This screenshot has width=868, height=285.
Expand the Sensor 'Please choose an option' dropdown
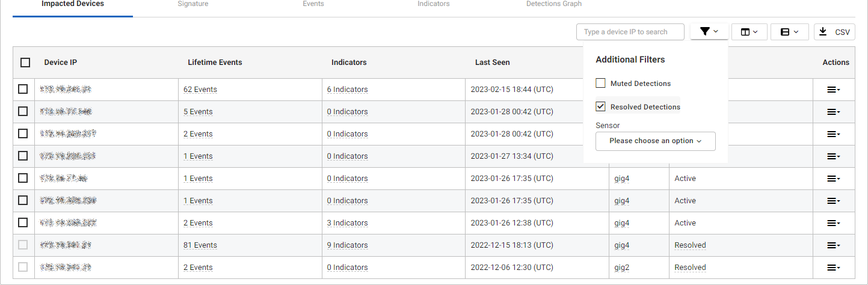(x=655, y=141)
